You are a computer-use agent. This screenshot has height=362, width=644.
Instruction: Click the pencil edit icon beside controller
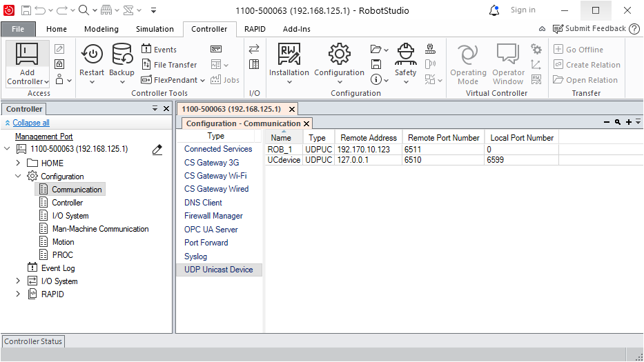157,150
